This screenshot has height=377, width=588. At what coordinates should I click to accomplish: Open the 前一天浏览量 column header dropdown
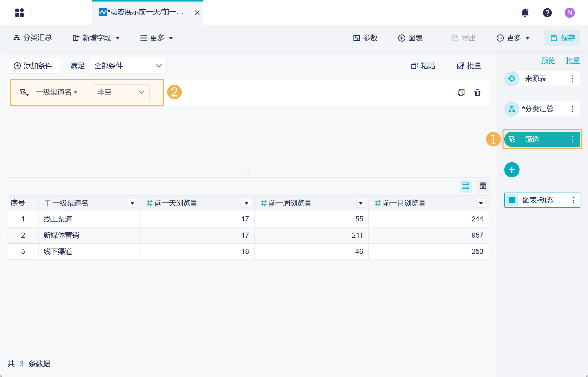(246, 203)
